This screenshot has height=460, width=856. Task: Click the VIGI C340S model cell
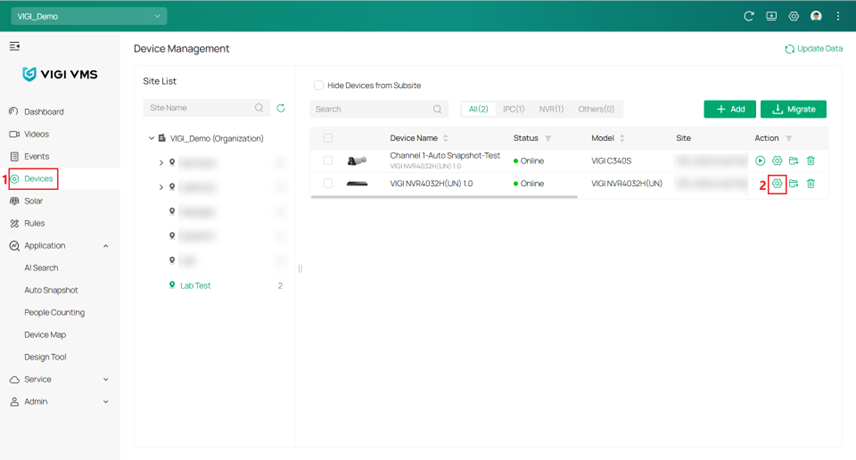[611, 160]
